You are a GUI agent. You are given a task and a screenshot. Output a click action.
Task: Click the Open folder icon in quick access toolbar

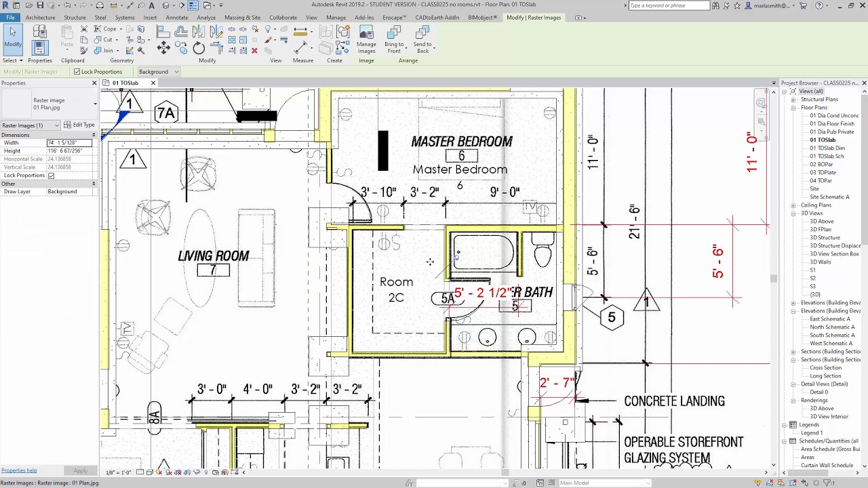[x=28, y=5]
